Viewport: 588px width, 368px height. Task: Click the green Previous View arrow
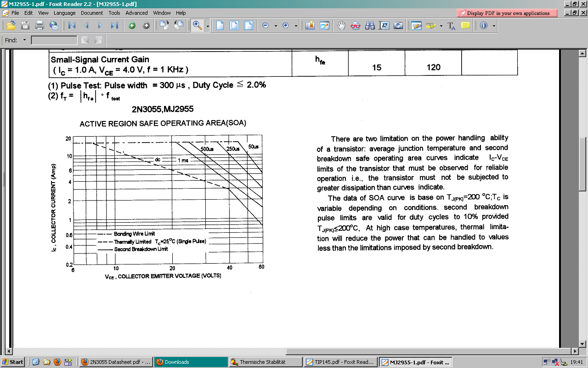[132, 25]
